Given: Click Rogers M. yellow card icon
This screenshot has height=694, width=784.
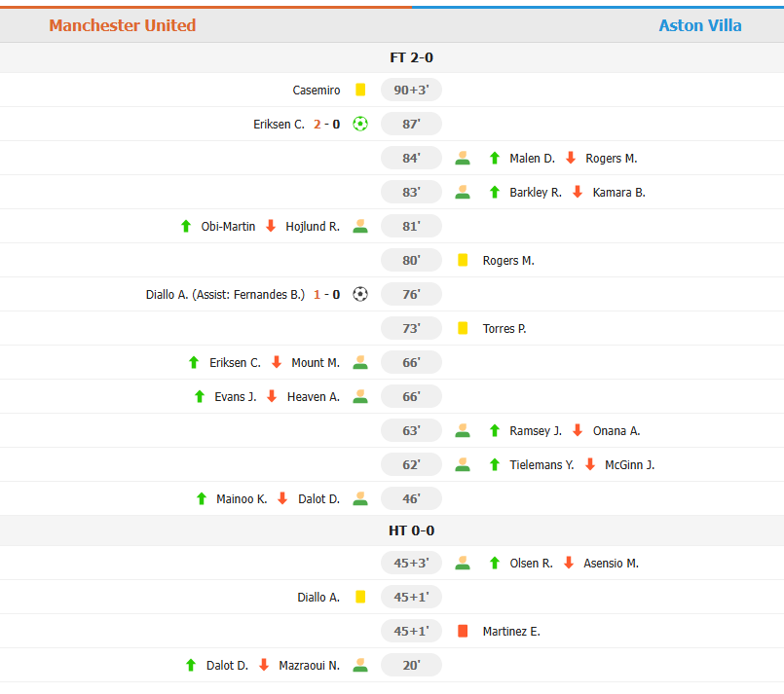Looking at the screenshot, I should coord(463,260).
